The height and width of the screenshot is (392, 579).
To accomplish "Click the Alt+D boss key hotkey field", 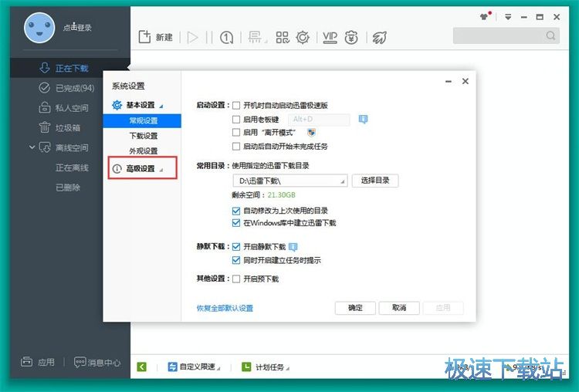I will point(319,120).
